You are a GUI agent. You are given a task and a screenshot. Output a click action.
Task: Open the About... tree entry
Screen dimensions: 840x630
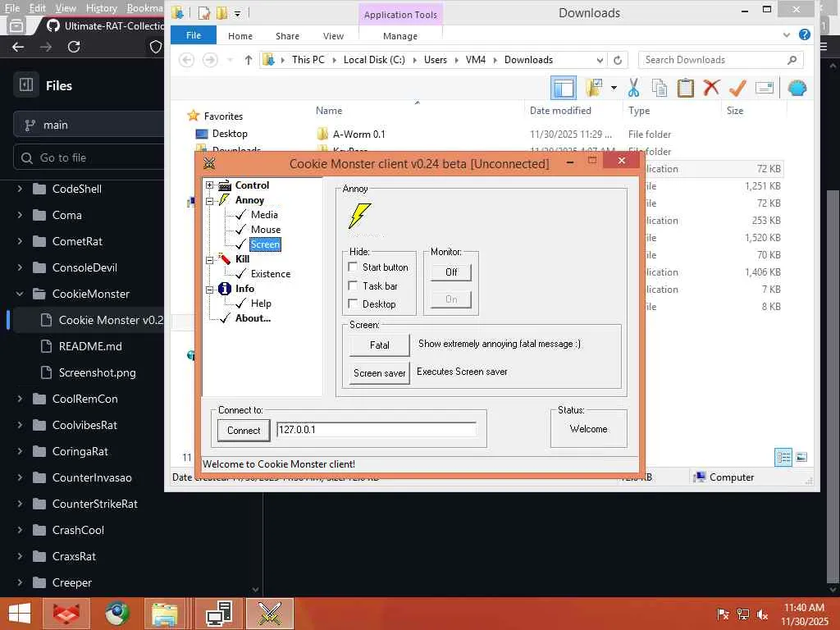coord(253,318)
